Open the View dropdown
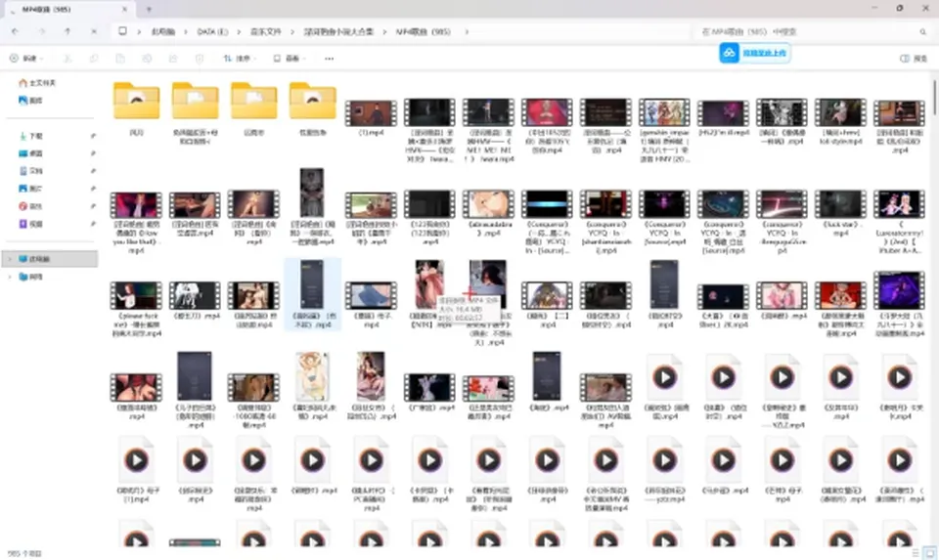Viewport: 939px width, 560px height. click(x=290, y=59)
